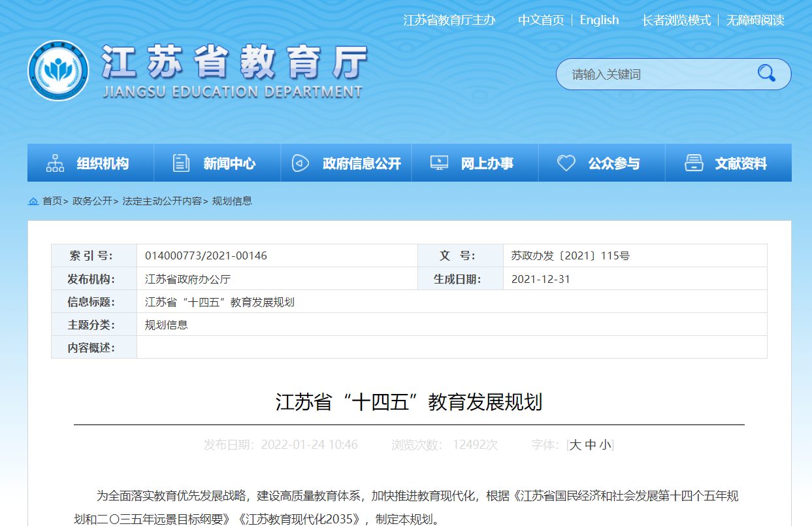Click the 政府信息公开 icon

coord(300,163)
